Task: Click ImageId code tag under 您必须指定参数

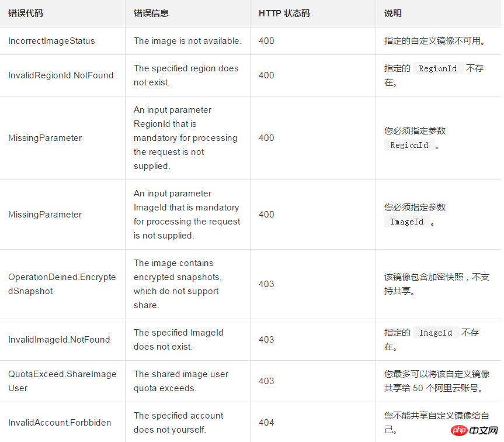Action: click(407, 222)
